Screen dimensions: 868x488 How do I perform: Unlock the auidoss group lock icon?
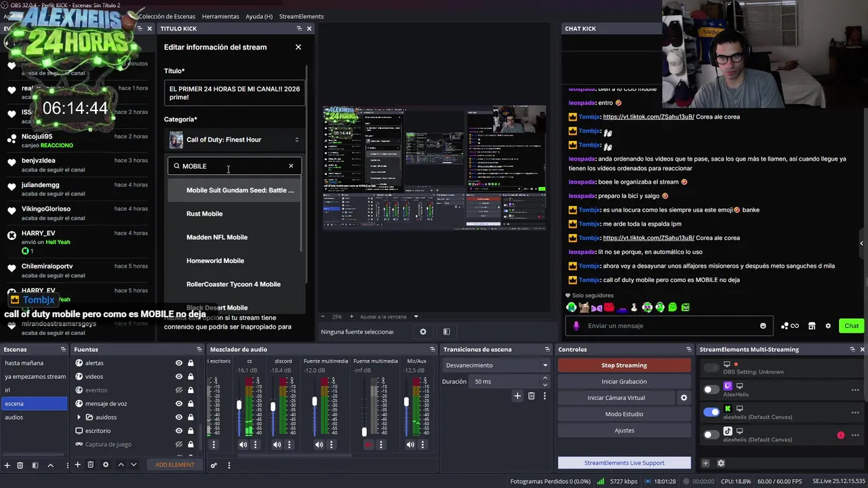(x=191, y=418)
